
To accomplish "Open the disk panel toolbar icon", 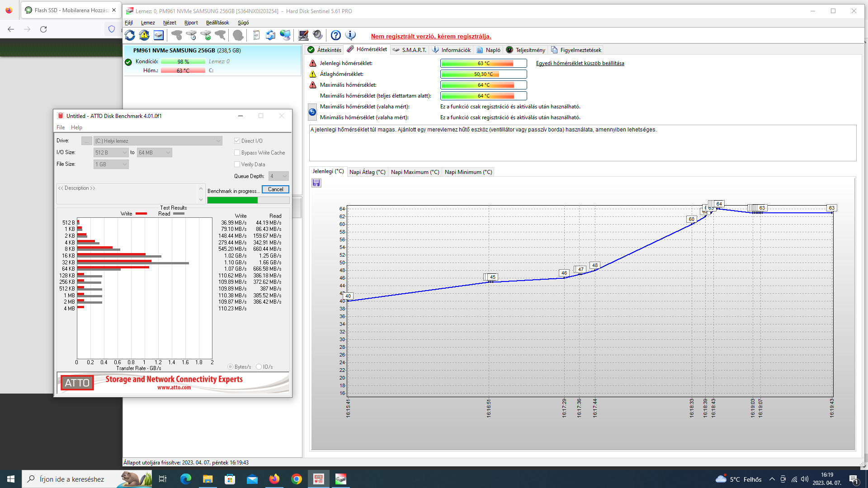I will click(159, 35).
